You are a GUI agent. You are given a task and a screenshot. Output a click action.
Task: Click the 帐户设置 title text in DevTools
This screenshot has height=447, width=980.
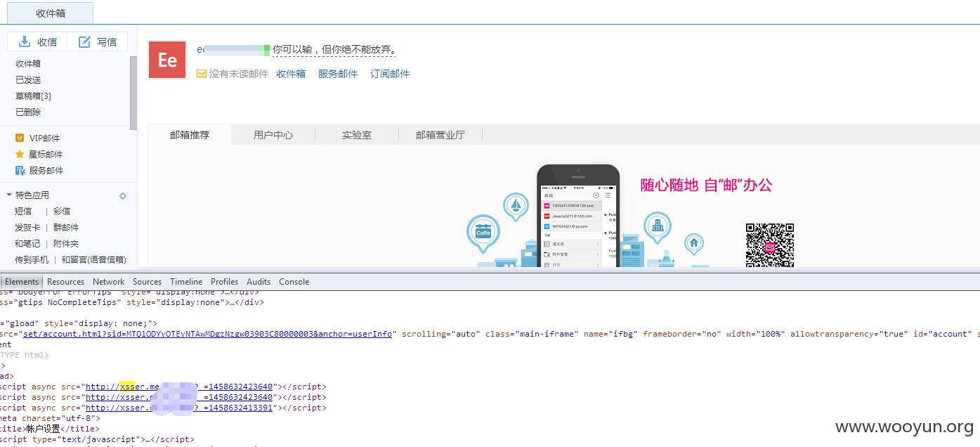(43, 429)
